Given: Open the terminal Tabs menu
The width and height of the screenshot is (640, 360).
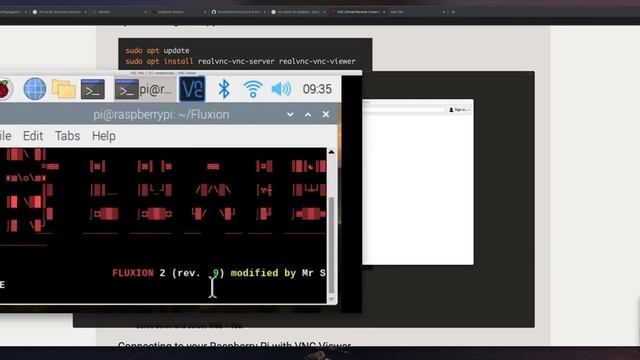Looking at the screenshot, I should pos(67,136).
